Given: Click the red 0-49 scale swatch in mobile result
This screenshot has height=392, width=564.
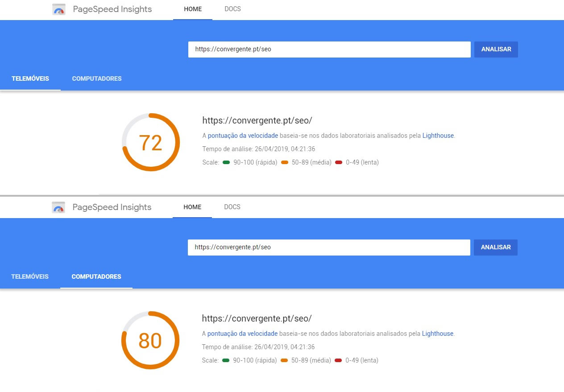Looking at the screenshot, I should pyautogui.click(x=339, y=162).
